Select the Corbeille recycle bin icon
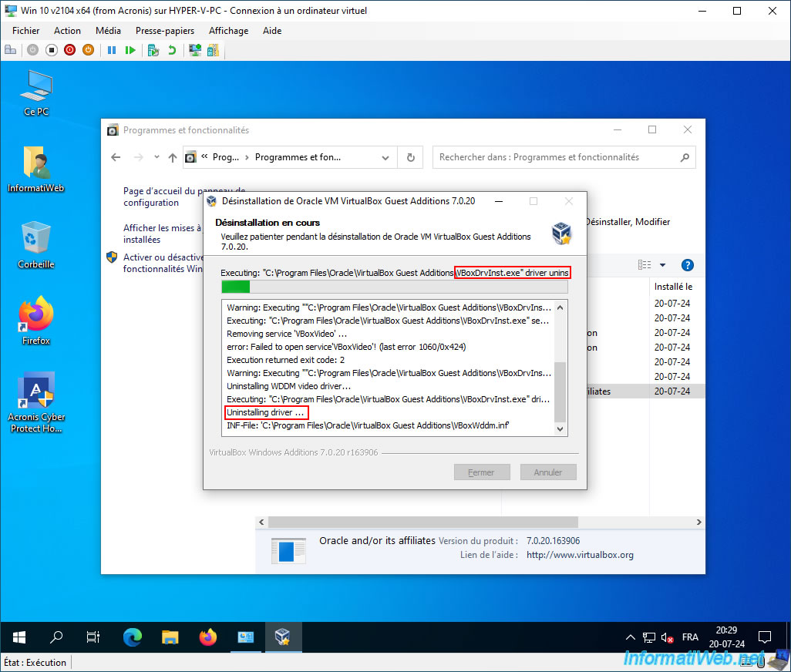791x672 pixels. tap(35, 246)
